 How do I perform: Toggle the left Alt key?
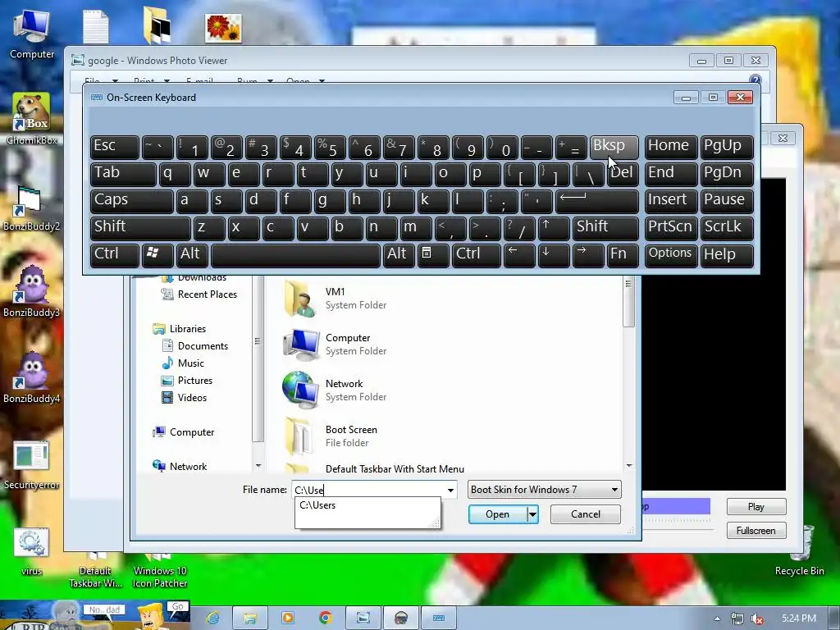point(192,254)
